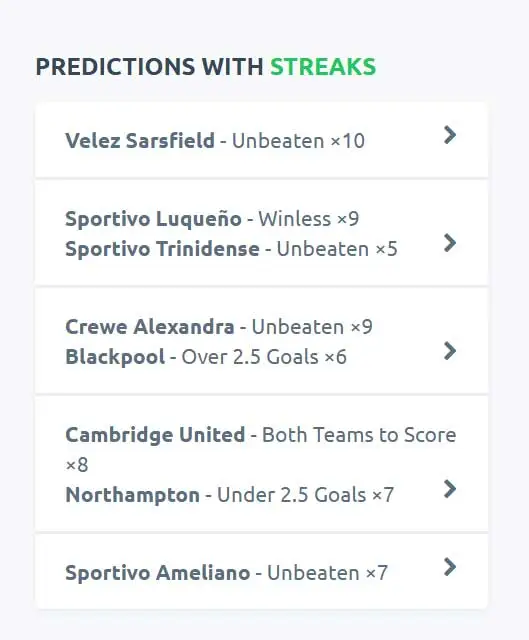Select Sportivo Luqueño team name
The image size is (529, 640).
coord(153,219)
